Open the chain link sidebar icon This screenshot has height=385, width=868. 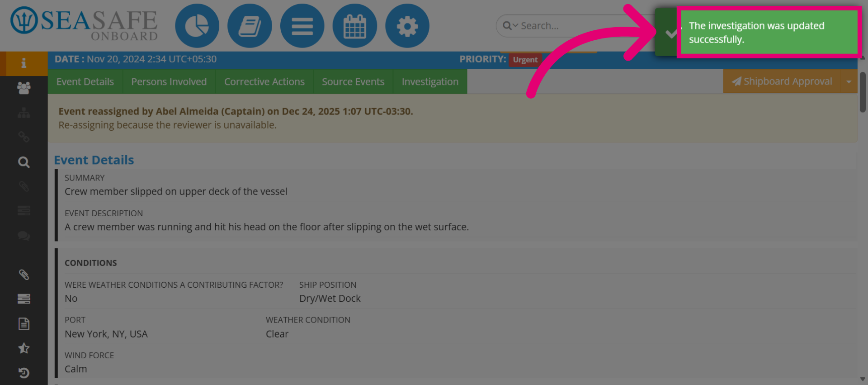(x=24, y=137)
